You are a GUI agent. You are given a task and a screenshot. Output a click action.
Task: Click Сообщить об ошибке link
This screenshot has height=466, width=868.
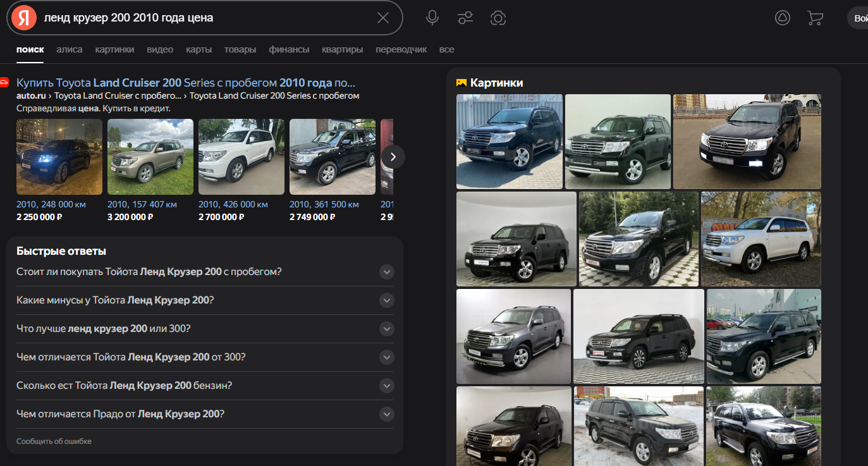tap(54, 441)
